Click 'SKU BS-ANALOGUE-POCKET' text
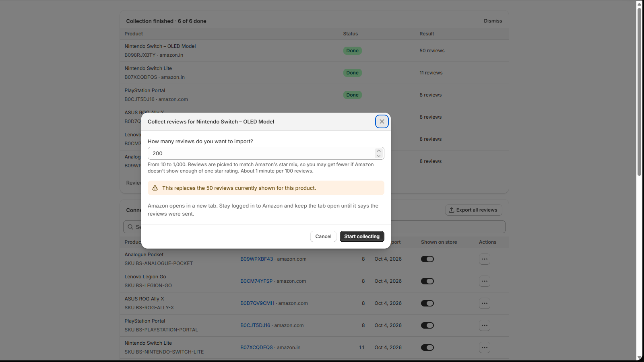Viewport: 644px width, 362px height. tap(159, 263)
